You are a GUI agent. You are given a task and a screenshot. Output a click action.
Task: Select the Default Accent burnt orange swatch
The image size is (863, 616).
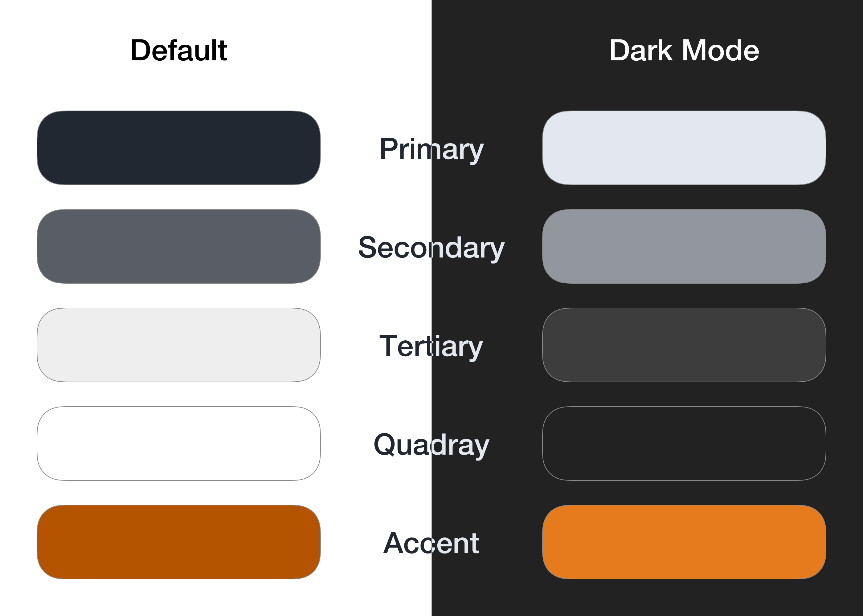(178, 542)
